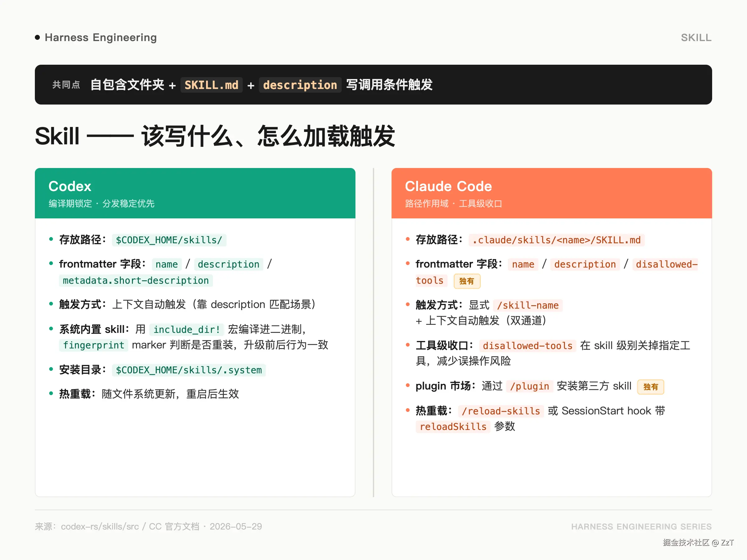Click the Codex '触发方式' line about 上下文自动触发
747x560 pixels.
pos(187,305)
